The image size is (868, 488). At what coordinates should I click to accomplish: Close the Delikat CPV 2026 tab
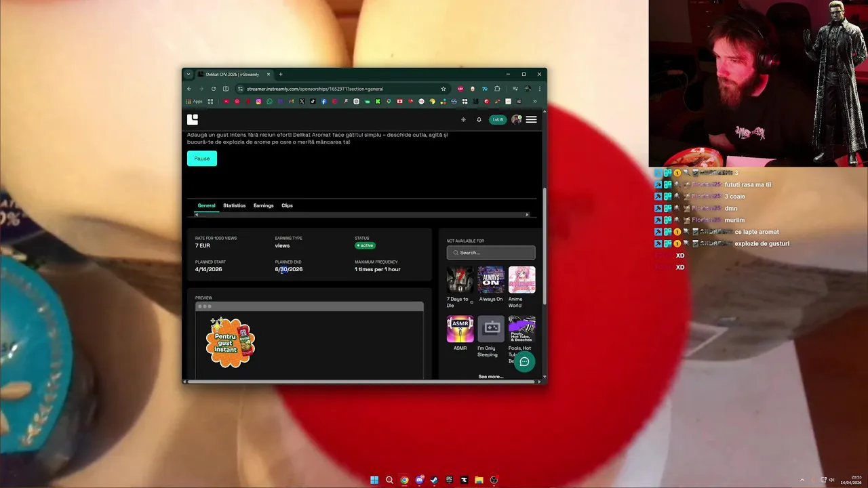click(269, 75)
